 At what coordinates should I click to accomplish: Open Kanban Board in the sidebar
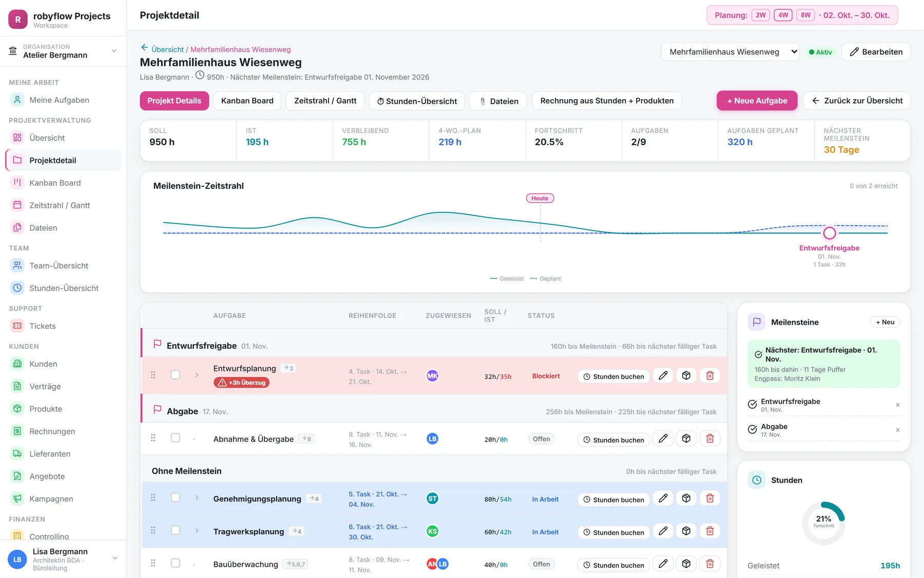coord(63,182)
